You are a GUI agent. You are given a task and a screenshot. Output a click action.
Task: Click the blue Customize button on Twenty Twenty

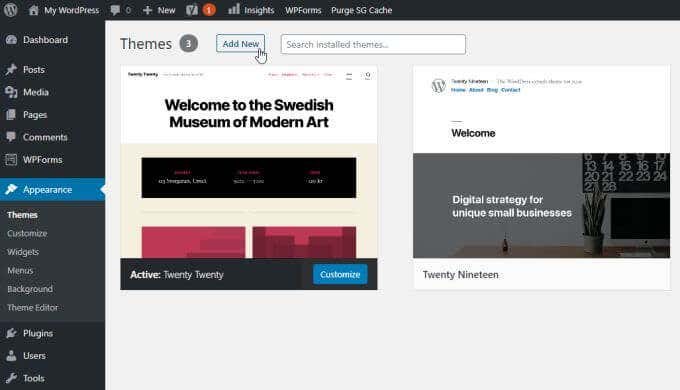coord(340,274)
